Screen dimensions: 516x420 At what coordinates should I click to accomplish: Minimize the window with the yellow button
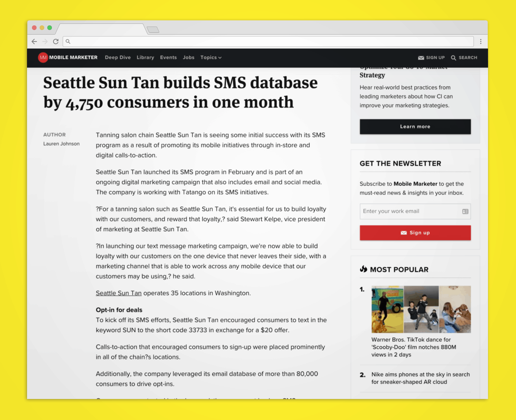click(x=42, y=28)
